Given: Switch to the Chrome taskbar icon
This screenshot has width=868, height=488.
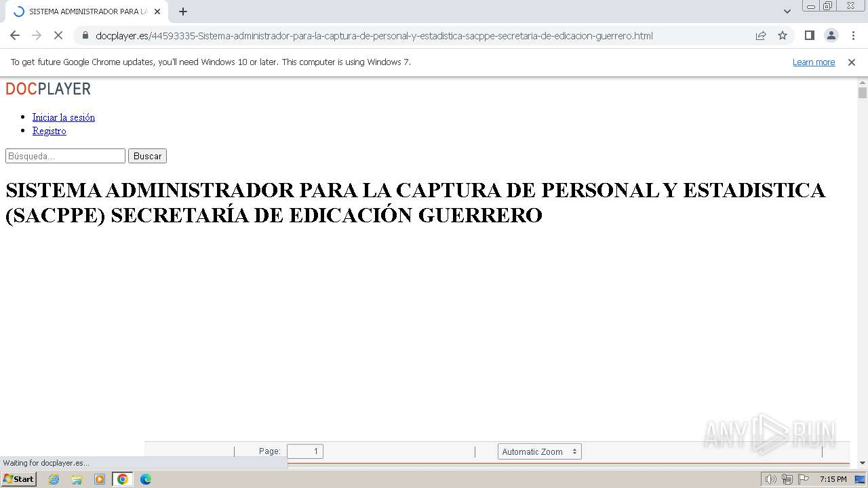Looking at the screenshot, I should click(123, 479).
